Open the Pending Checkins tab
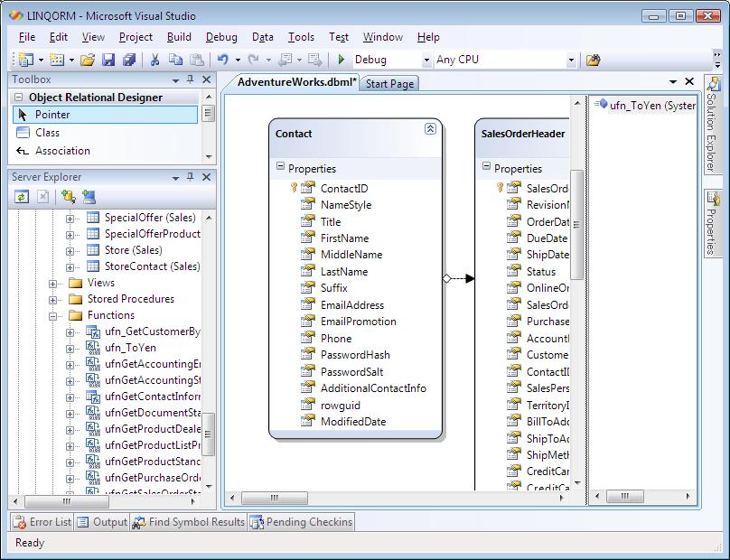Image resolution: width=730 pixels, height=560 pixels. tap(301, 522)
